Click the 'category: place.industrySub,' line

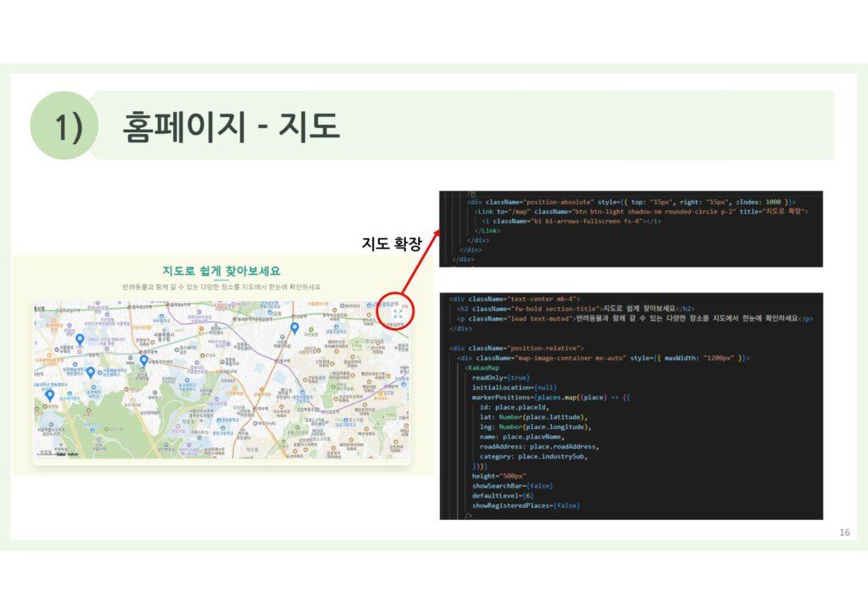(534, 457)
